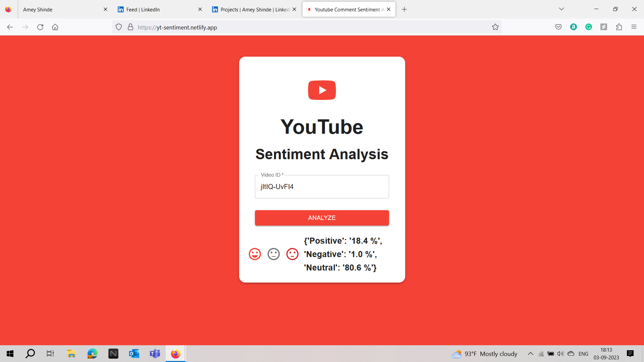644x362 pixels.
Task: Open Microsoft Teams from the taskbar
Action: click(x=155, y=354)
